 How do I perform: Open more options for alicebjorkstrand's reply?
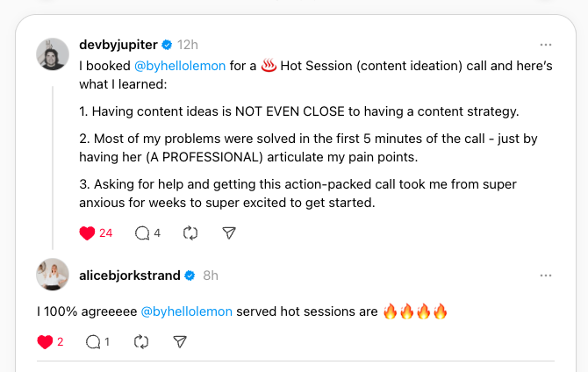click(546, 275)
